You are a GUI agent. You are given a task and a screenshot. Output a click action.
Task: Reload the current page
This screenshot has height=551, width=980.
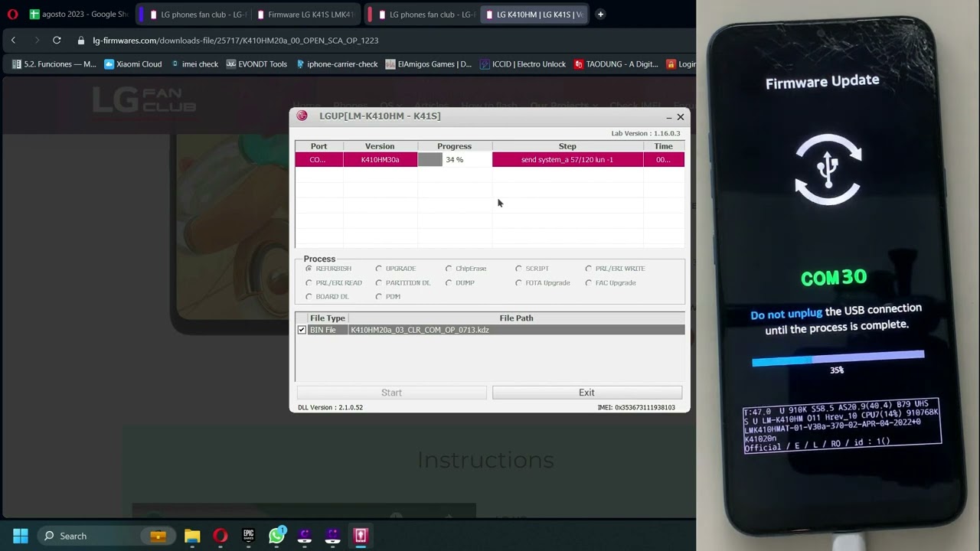coord(57,40)
